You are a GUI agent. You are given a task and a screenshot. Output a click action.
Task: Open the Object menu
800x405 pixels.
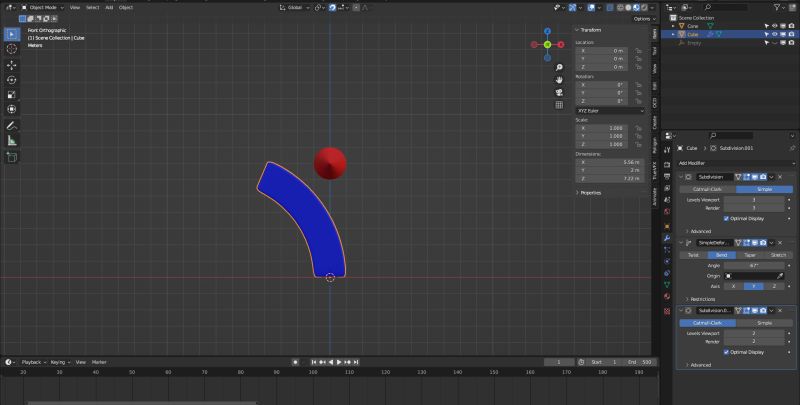[x=126, y=8]
